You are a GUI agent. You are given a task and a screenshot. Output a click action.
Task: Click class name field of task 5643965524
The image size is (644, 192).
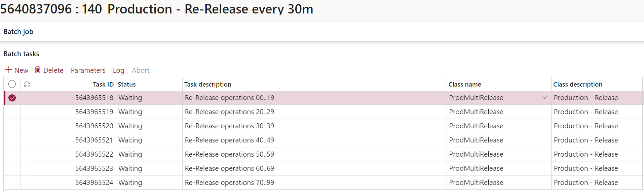(476, 183)
